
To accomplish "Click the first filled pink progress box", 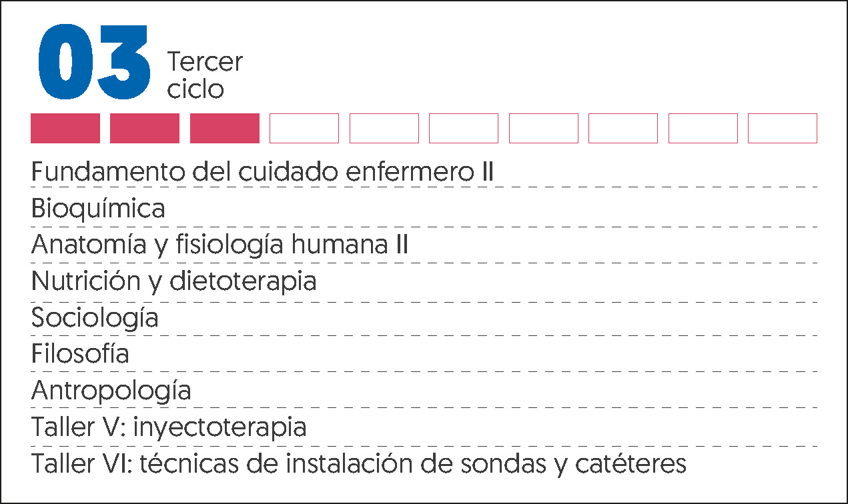I will click(x=65, y=128).
